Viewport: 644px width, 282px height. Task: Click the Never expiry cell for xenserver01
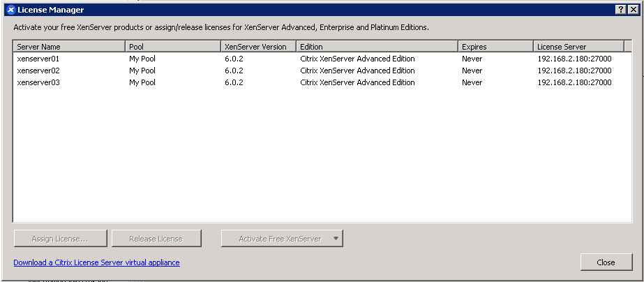click(472, 59)
